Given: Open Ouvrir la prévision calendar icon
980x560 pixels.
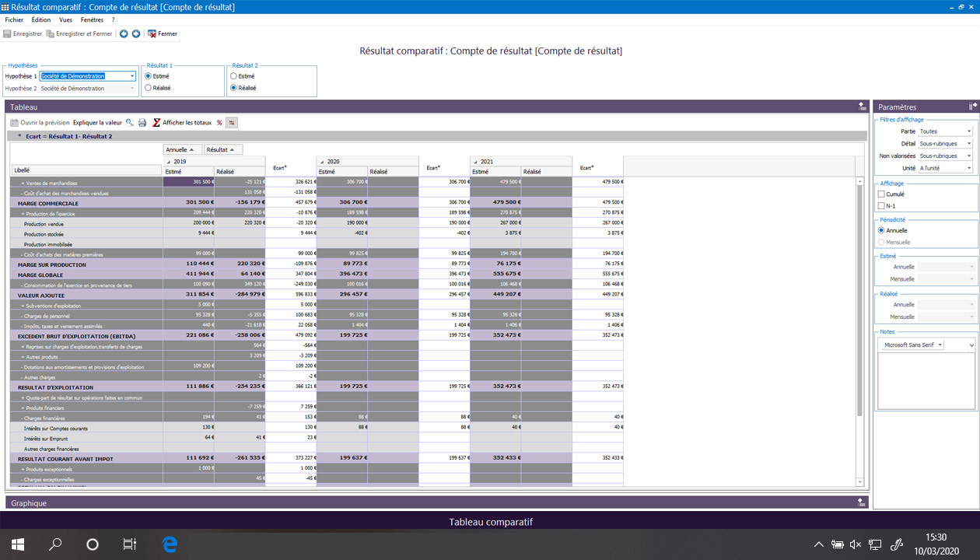Looking at the screenshot, I should pos(14,123).
